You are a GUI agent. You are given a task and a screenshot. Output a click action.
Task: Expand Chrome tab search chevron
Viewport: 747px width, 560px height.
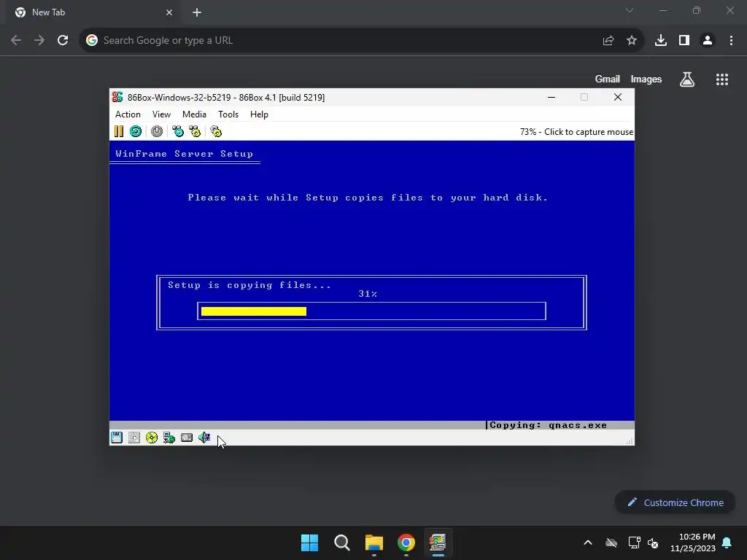pos(630,10)
